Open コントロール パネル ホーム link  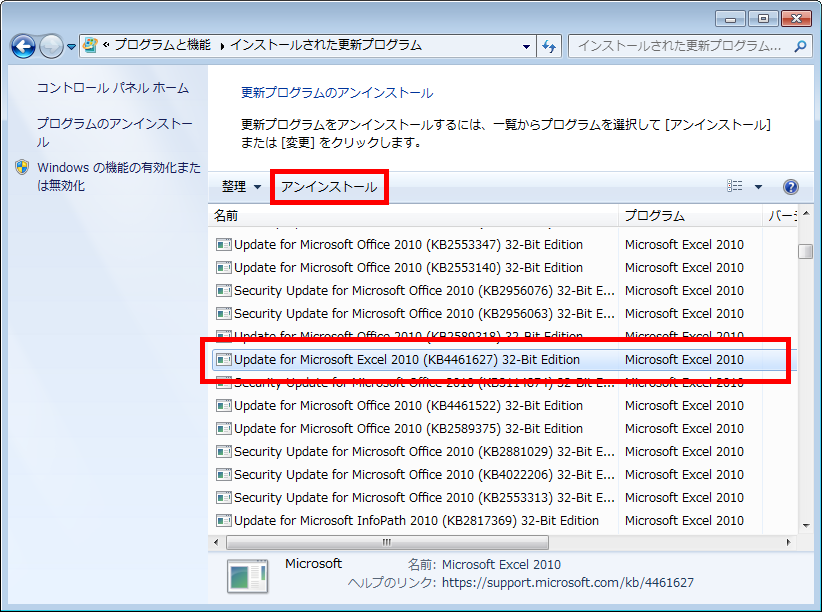tap(113, 88)
